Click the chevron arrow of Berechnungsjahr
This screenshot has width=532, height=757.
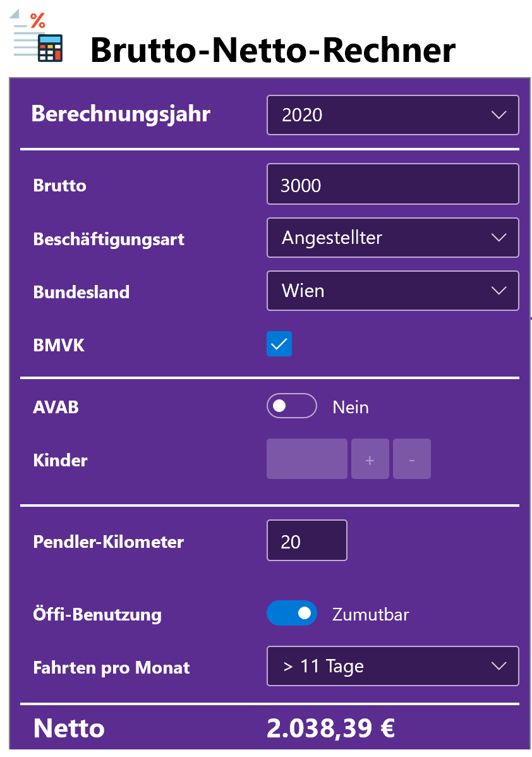[x=499, y=115]
